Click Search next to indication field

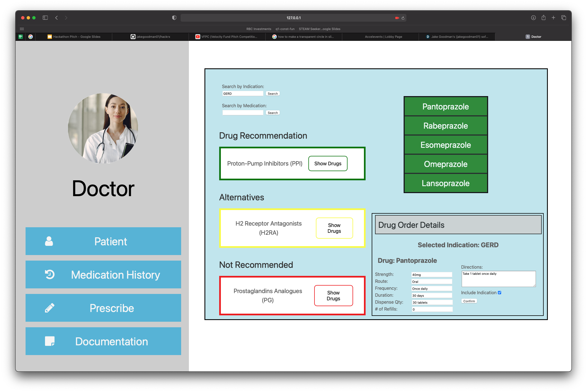(x=273, y=94)
